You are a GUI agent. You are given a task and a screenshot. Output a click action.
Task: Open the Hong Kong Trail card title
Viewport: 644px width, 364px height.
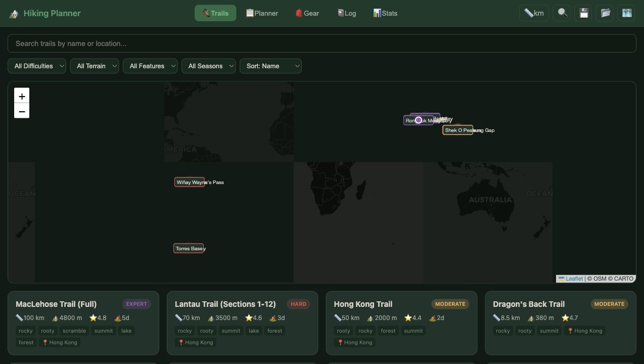tap(363, 304)
